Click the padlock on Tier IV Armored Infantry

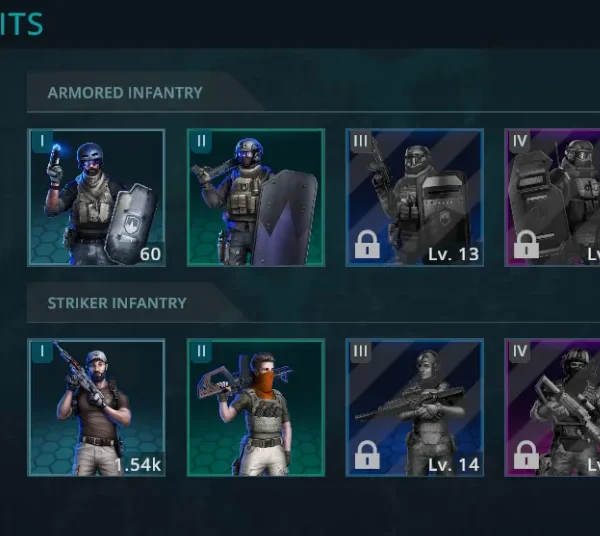tap(526, 244)
